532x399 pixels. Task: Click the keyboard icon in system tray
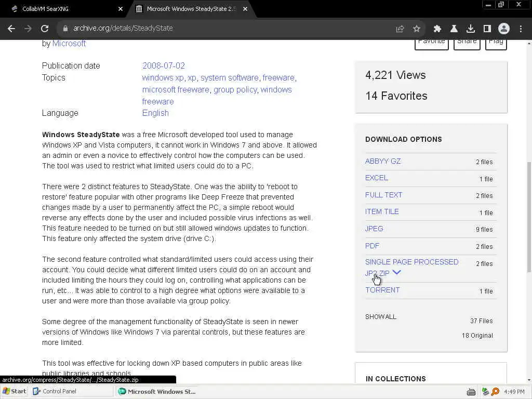pos(471,392)
